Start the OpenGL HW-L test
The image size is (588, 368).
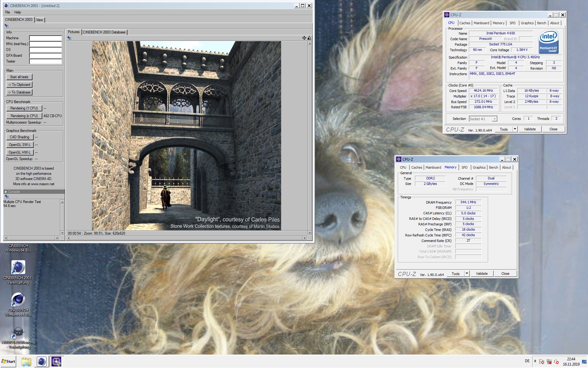[x=20, y=152]
